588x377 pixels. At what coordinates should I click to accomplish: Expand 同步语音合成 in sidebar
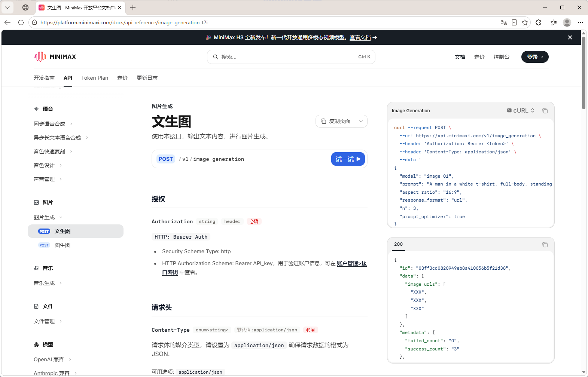click(x=53, y=124)
